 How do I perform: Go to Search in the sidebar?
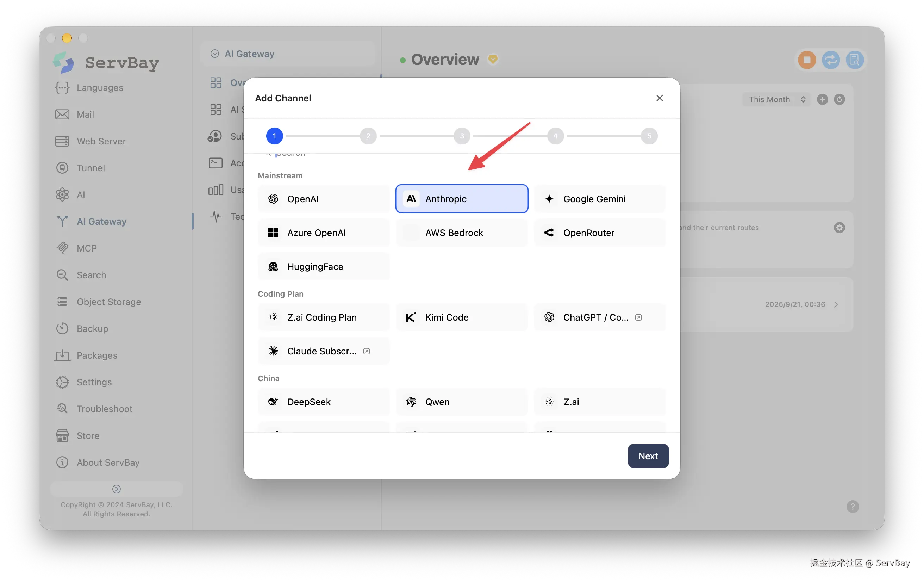91,275
